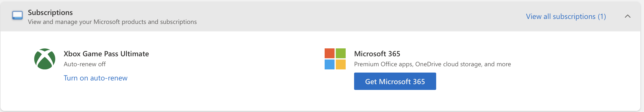The height and width of the screenshot is (112, 644).
Task: Open View all subscriptions (1) link
Action: [566, 17]
